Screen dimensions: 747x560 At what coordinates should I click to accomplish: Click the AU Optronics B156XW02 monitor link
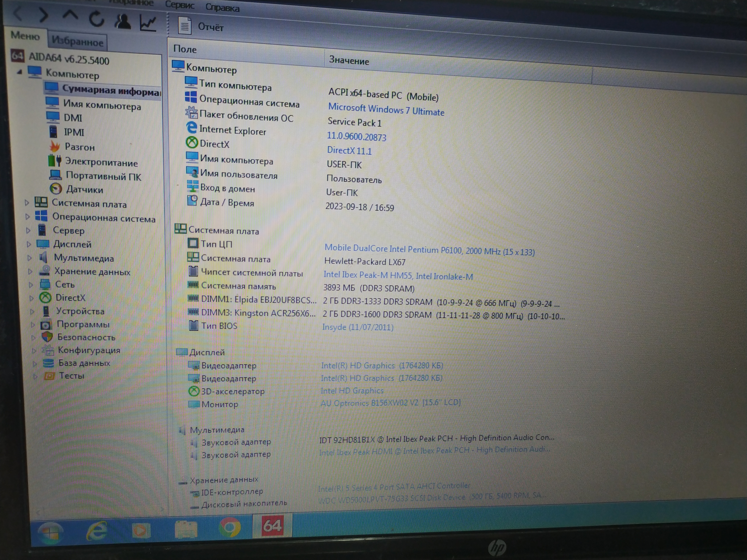(x=391, y=403)
